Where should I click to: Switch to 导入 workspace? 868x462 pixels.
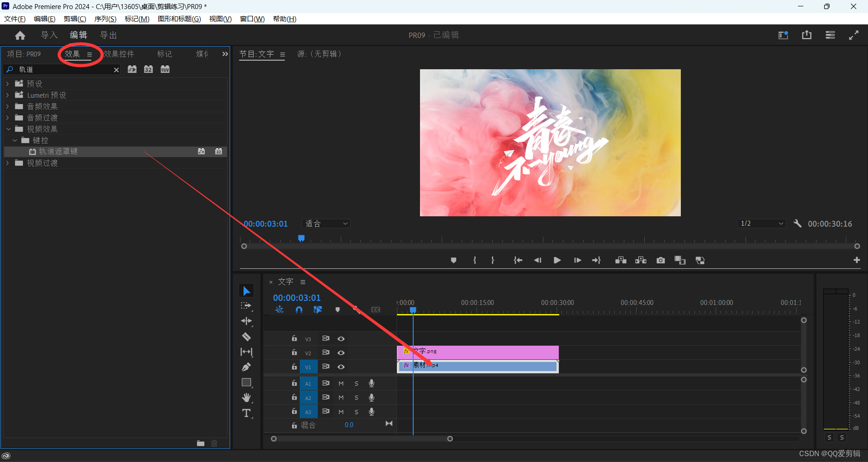coord(49,35)
